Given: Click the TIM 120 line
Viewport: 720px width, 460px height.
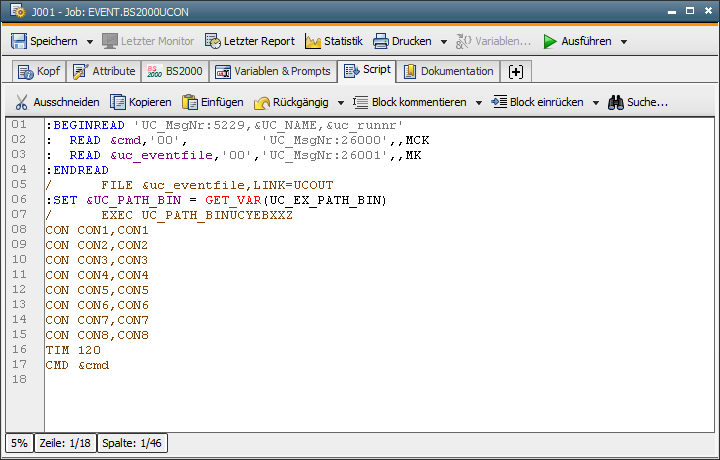Looking at the screenshot, I should click(x=73, y=350).
